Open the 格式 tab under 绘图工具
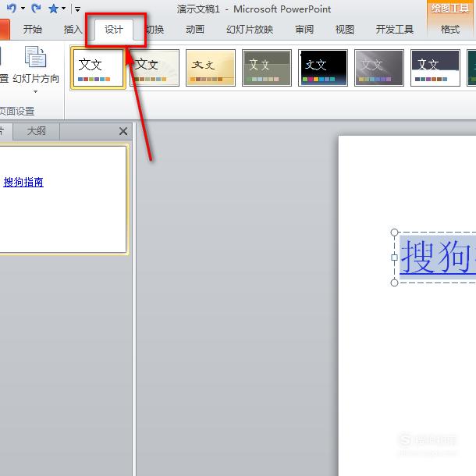Image resolution: width=476 pixels, height=476 pixels. pyautogui.click(x=450, y=30)
